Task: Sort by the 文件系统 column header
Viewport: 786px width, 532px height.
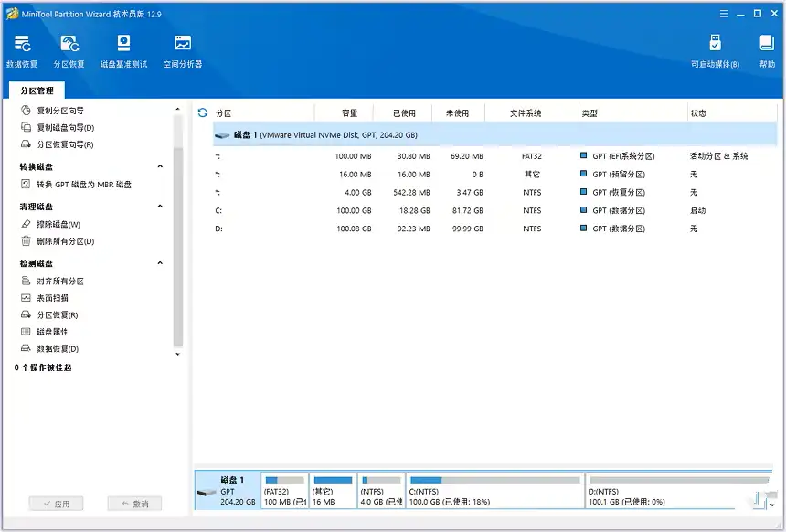Action: [x=526, y=113]
